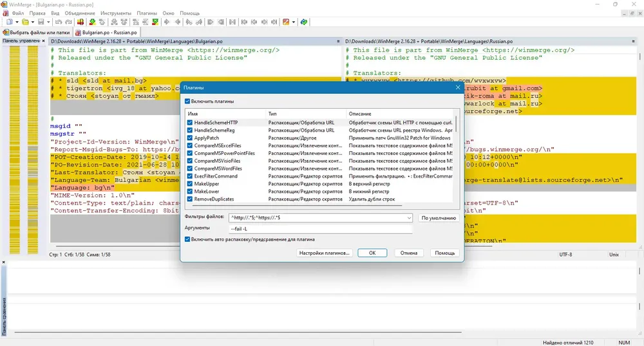Uncheck the HandleSchemeHTTP plugin checkbox
The width and height of the screenshot is (644, 346).
coord(190,123)
